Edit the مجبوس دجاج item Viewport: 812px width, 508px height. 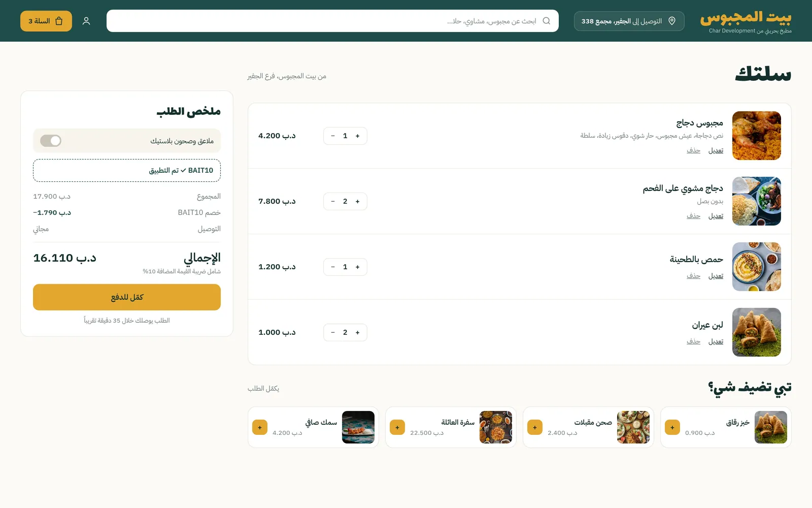[x=716, y=150]
